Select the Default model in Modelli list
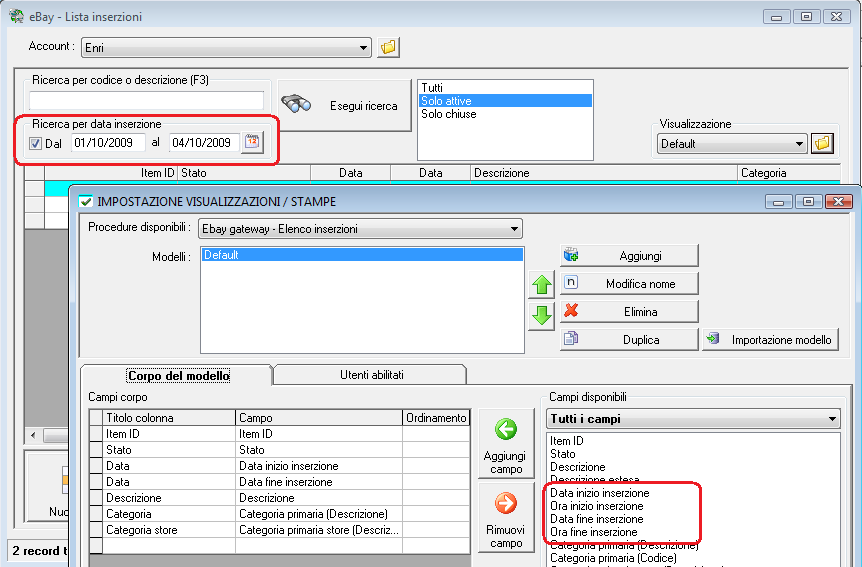Viewport: 862px width, 567px height. pyautogui.click(x=362, y=255)
